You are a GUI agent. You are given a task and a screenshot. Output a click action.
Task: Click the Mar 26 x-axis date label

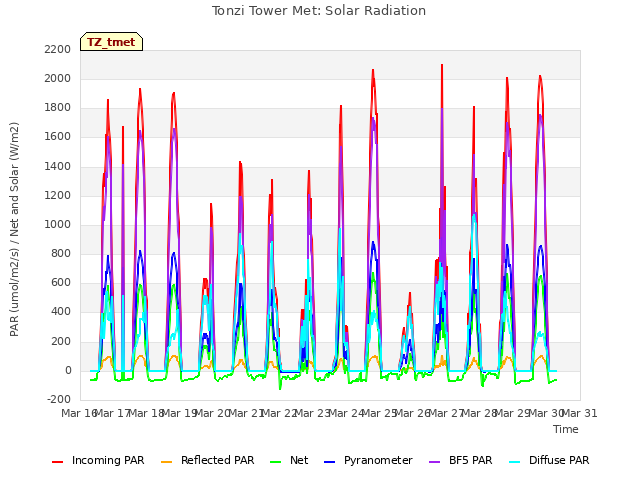click(412, 413)
